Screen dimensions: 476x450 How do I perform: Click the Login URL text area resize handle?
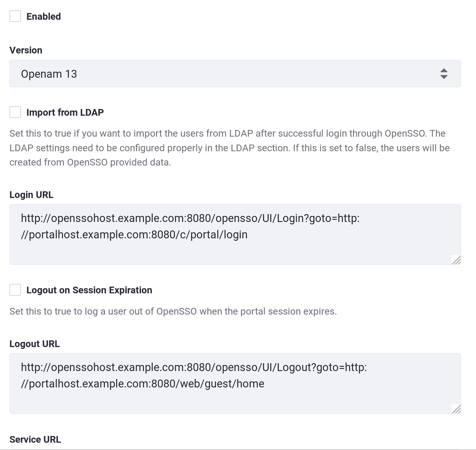tap(456, 260)
